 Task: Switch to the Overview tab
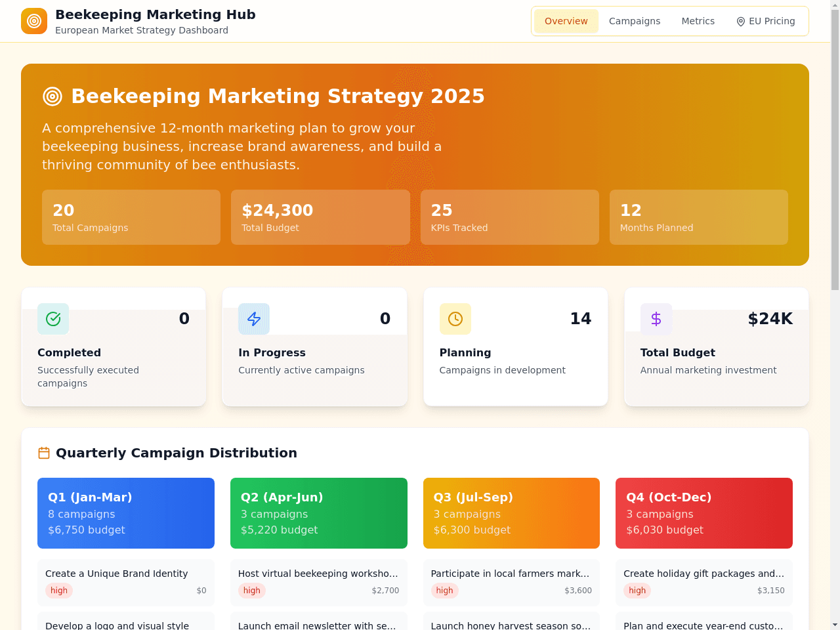pos(566,21)
